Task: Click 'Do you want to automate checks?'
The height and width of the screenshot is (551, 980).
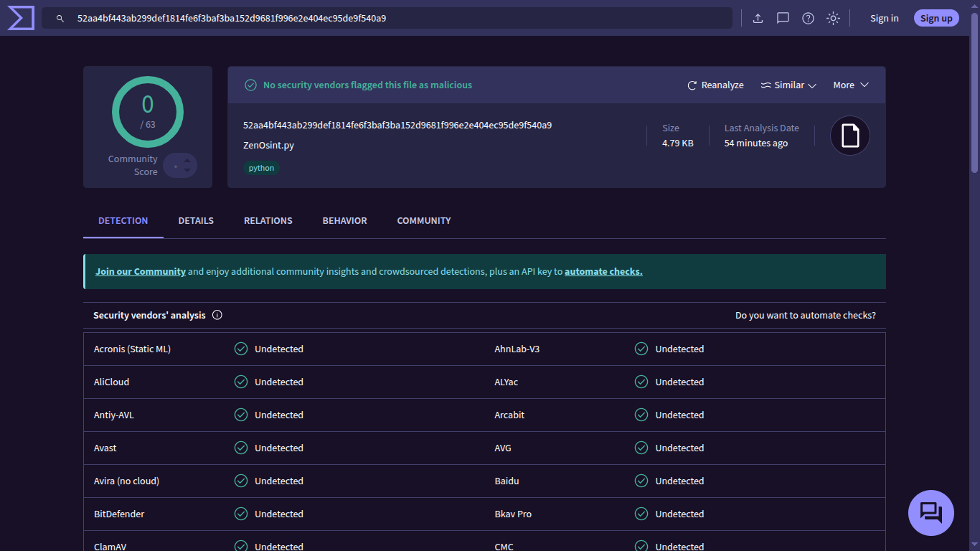Action: point(806,315)
